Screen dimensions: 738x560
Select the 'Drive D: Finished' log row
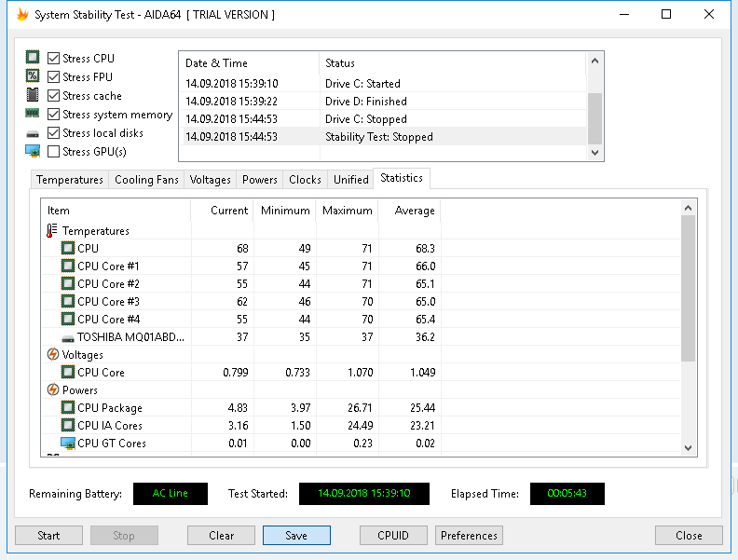click(x=383, y=102)
